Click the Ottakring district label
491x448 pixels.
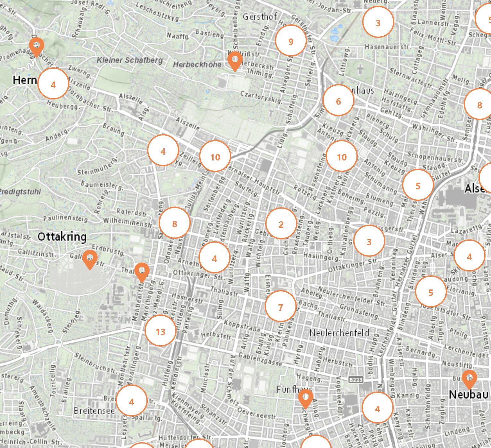click(62, 237)
